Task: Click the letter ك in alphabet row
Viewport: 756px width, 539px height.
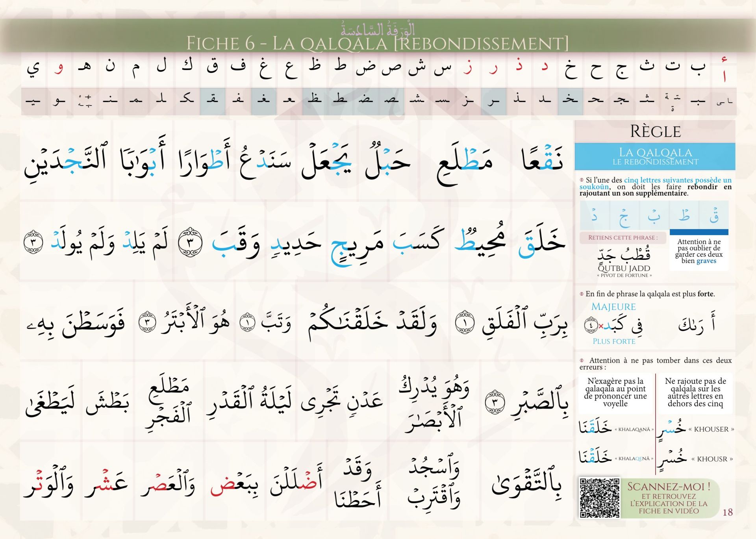Action: 187,65
